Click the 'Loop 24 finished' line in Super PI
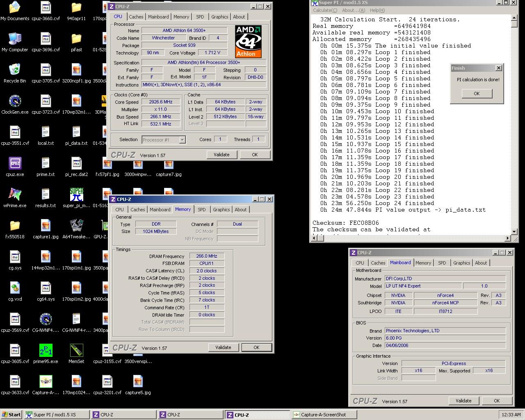 [377, 203]
